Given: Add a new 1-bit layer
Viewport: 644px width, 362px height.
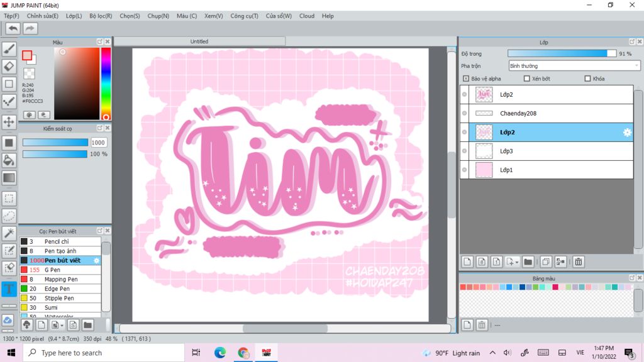Looking at the screenshot, I should coord(496,261).
